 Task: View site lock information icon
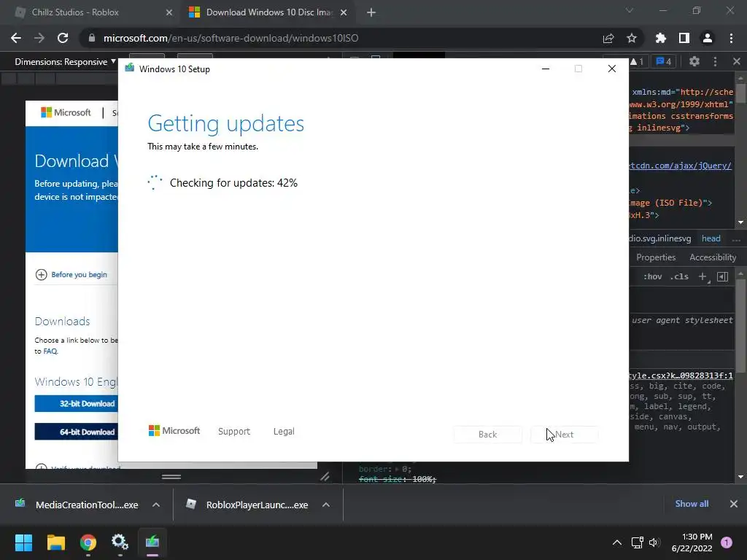(x=92, y=38)
